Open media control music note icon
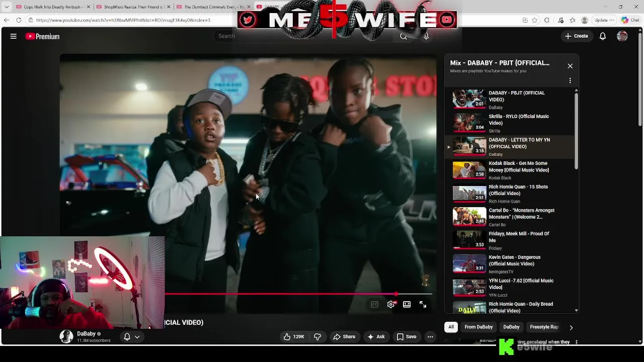The width and height of the screenshot is (644, 362). click(561, 20)
